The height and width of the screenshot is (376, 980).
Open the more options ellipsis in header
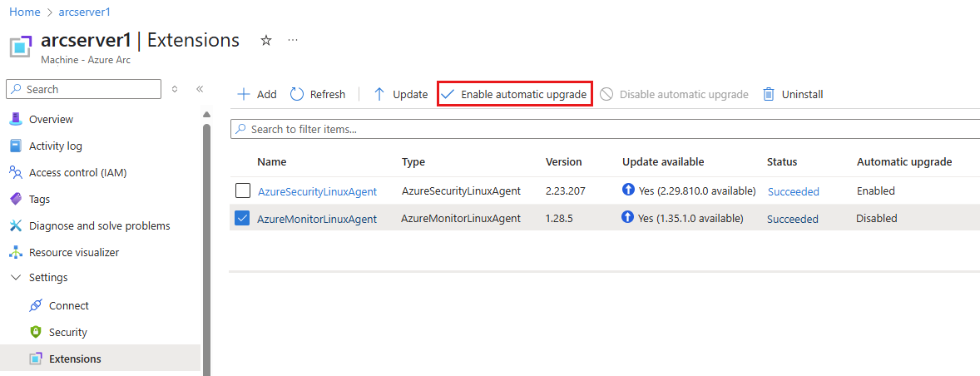(x=293, y=40)
